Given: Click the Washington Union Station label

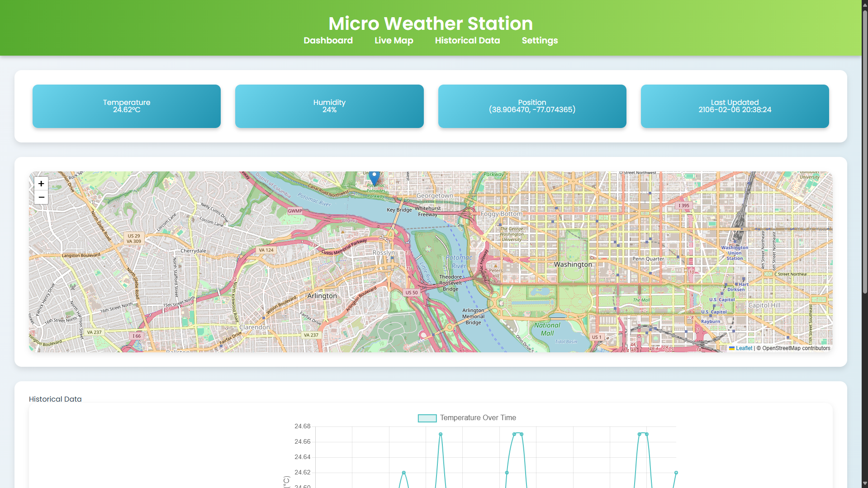Looking at the screenshot, I should [735, 253].
